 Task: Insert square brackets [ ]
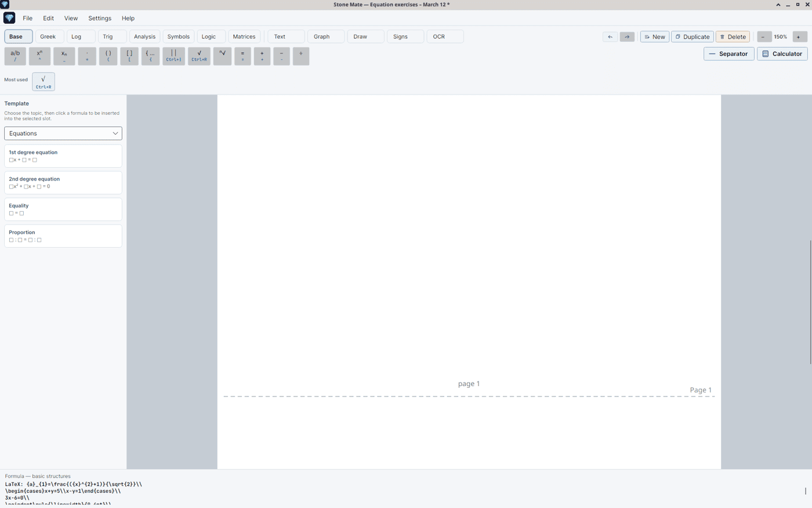[129, 56]
